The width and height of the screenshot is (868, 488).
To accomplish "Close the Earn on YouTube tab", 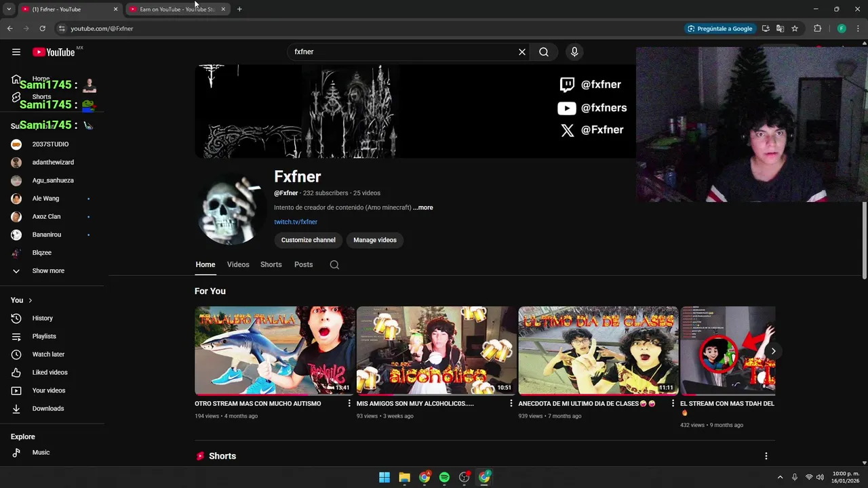I will (223, 9).
